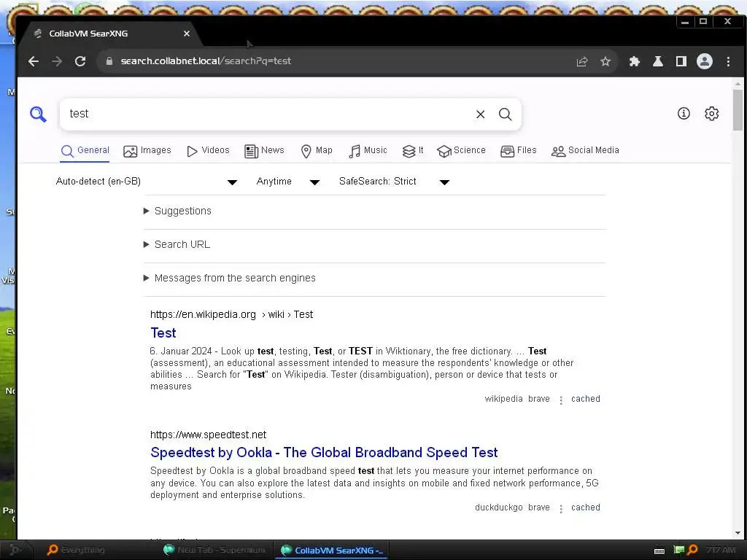The height and width of the screenshot is (560, 747).
Task: Reload the current page
Action: point(80,61)
